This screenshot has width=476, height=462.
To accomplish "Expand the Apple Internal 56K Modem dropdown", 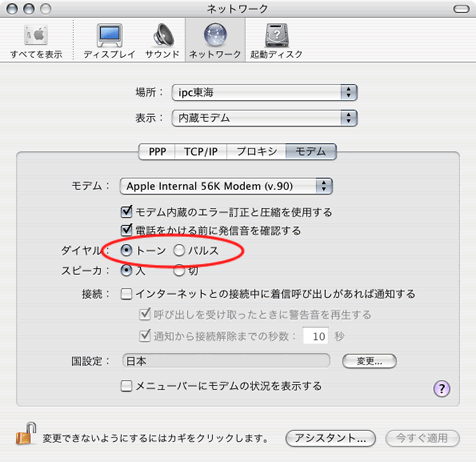I will pos(226,186).
